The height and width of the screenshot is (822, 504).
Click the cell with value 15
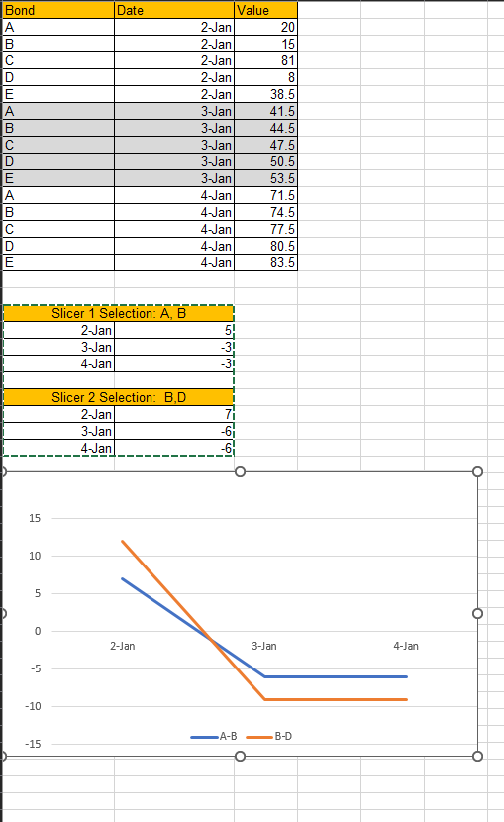tap(265, 44)
